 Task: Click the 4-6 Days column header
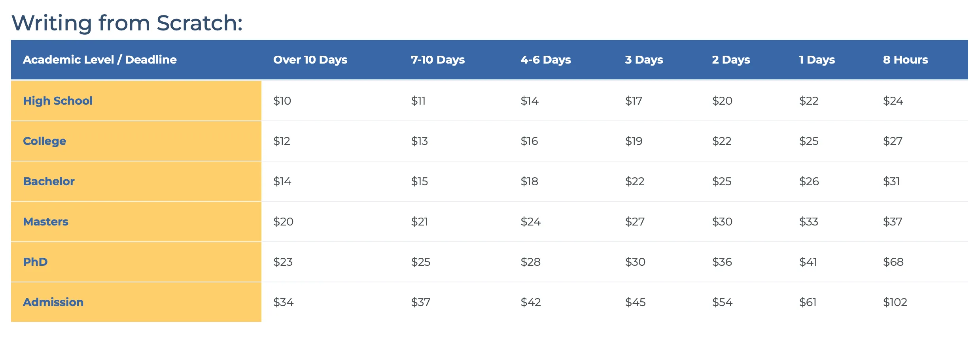pyautogui.click(x=546, y=60)
